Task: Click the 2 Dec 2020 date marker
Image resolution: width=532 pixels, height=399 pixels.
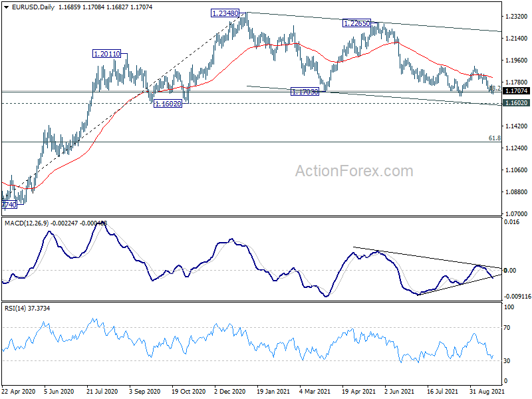Action: [229, 392]
